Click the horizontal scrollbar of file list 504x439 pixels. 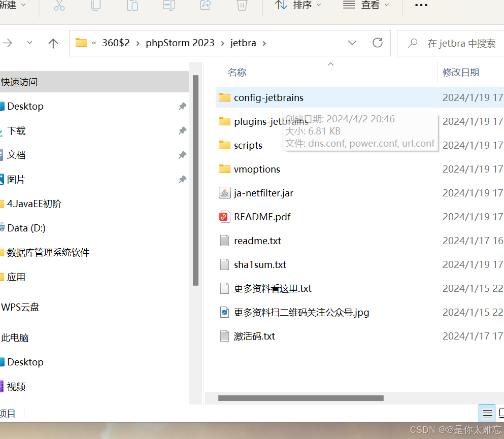(300, 398)
